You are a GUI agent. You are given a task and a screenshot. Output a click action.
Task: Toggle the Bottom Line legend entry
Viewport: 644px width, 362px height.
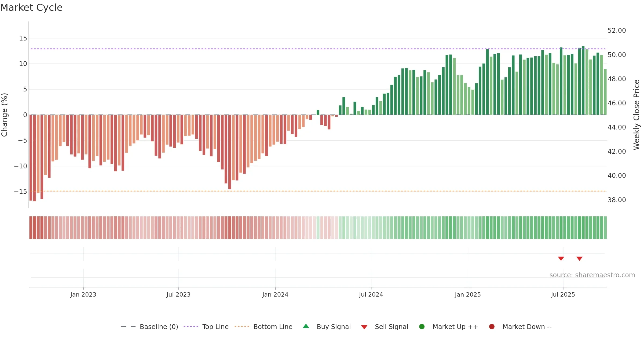[264, 327]
